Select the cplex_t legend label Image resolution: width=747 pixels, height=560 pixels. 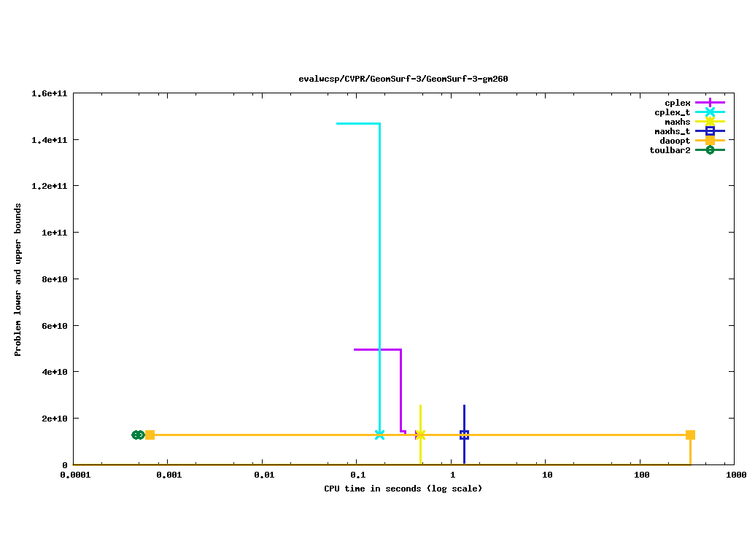(x=672, y=112)
